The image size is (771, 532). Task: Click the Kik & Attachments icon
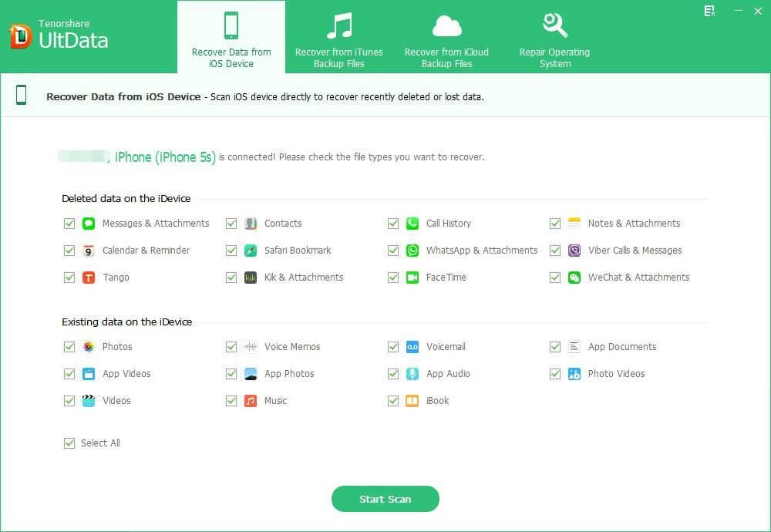click(x=251, y=278)
